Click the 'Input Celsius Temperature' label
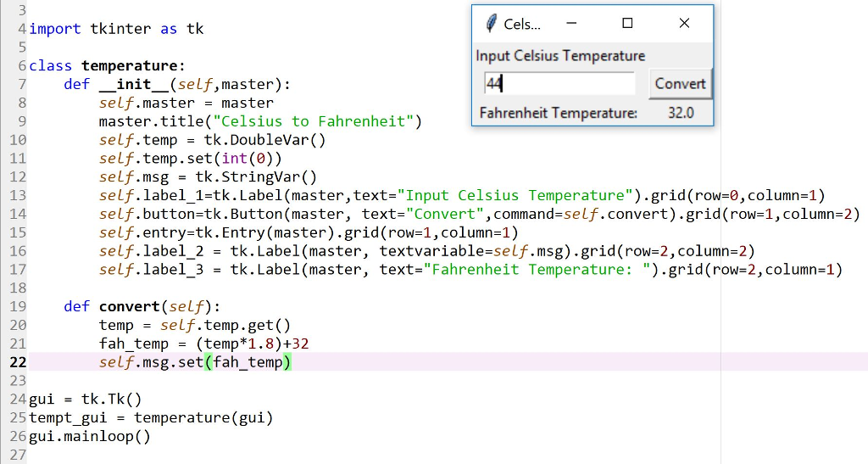Viewport: 868px width, 464px height. tap(560, 56)
